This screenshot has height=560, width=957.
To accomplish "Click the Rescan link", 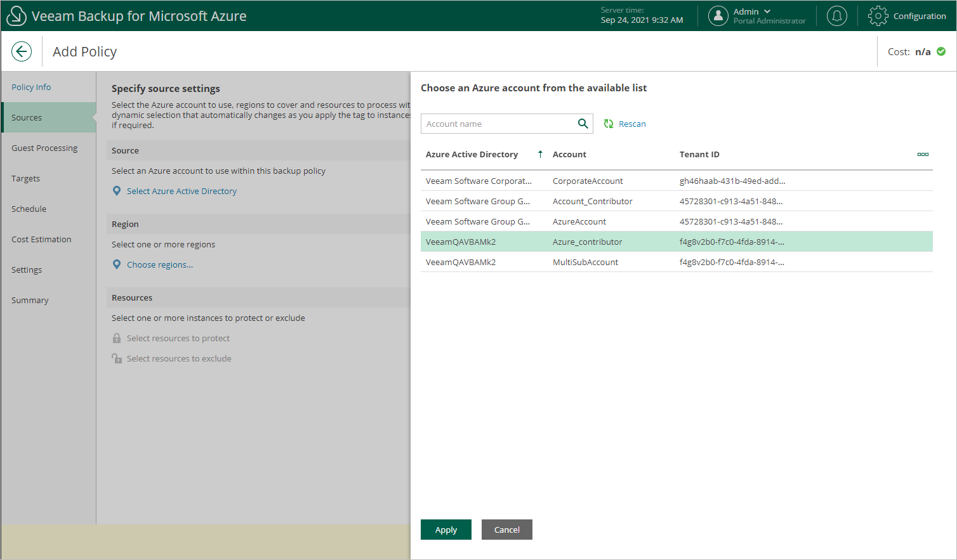I will coord(632,124).
